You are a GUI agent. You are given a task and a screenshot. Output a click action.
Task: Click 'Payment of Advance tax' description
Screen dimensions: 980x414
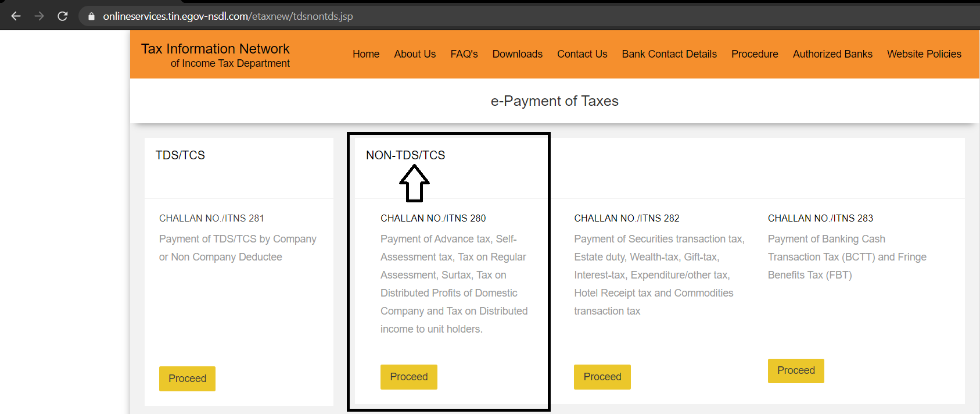[454, 284]
